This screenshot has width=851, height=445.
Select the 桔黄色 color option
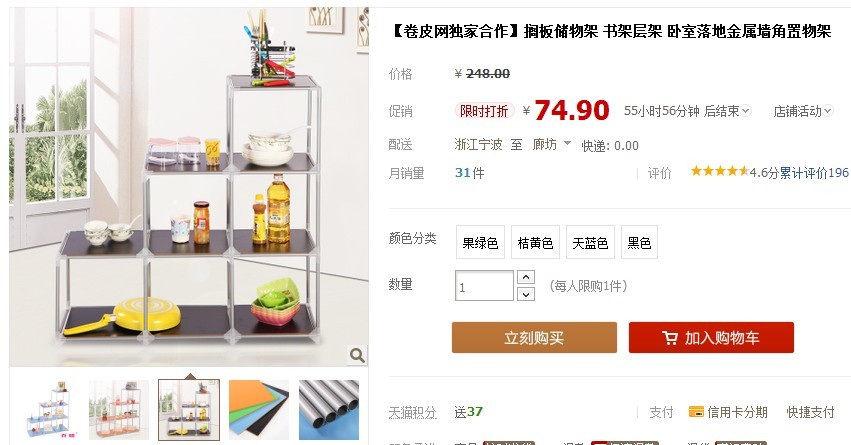click(535, 243)
